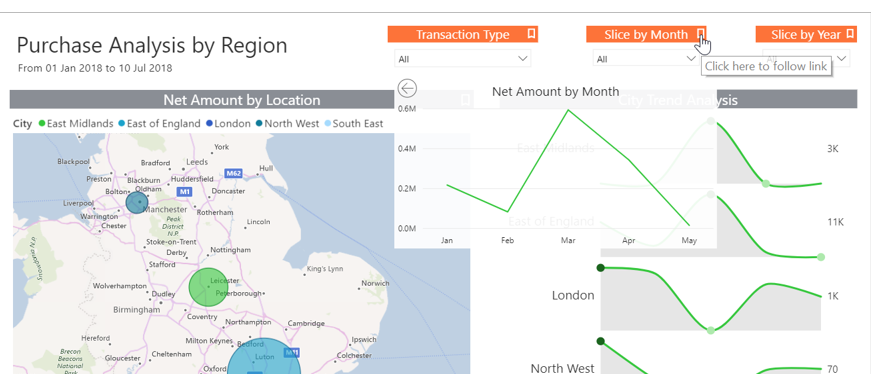
Task: Select London legend item
Action: [x=227, y=123]
